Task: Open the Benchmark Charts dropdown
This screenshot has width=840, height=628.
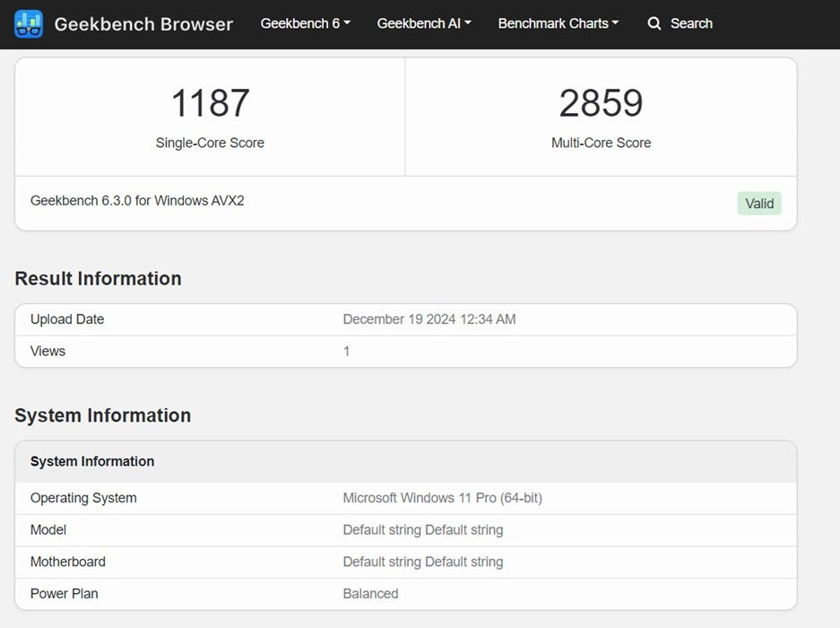Action: click(558, 23)
